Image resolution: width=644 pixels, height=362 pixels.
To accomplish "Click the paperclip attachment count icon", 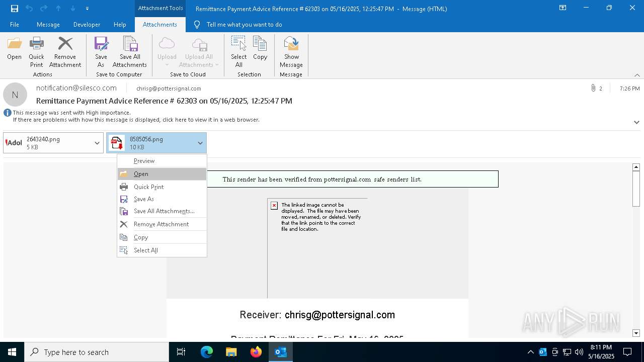I will click(x=594, y=88).
